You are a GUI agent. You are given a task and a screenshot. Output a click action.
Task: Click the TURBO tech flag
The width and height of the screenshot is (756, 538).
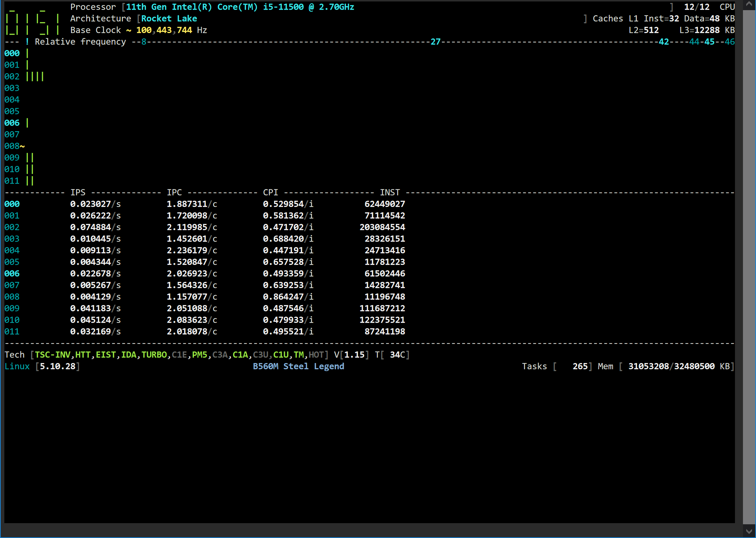154,355
